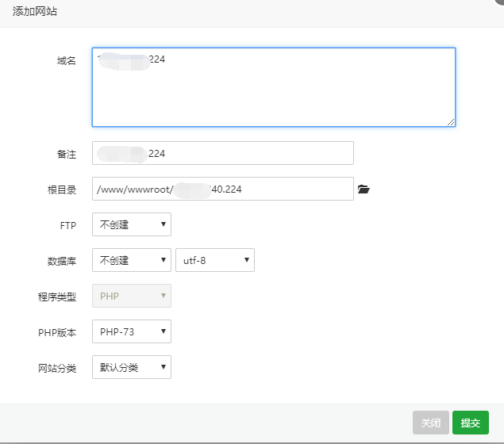Click the 域名 field label
The width and height of the screenshot is (504, 444).
[66, 61]
